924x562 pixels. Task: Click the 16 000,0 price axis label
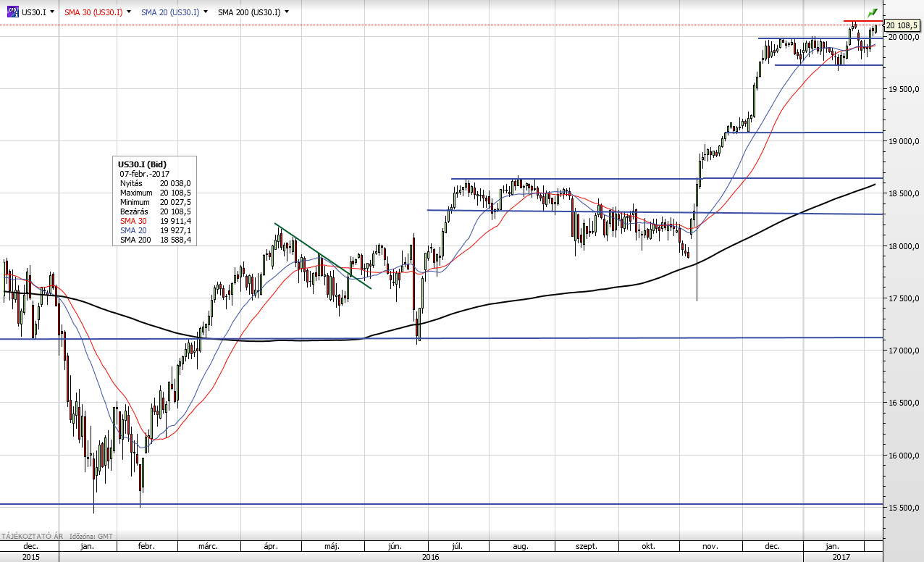click(x=904, y=456)
